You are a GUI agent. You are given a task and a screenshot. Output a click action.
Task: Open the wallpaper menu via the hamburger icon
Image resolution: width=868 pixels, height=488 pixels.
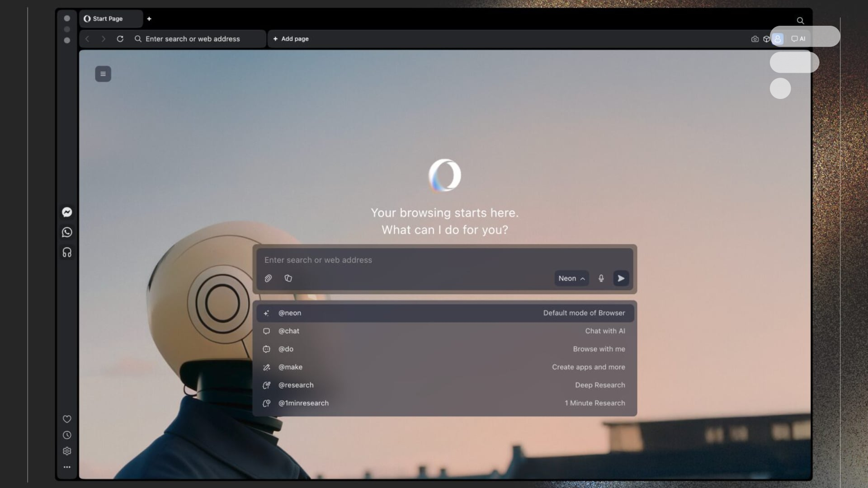click(103, 74)
